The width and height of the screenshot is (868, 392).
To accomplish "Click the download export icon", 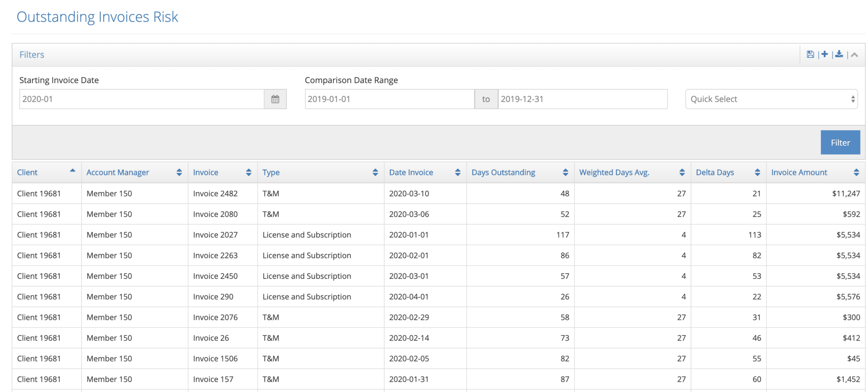I will [x=839, y=54].
